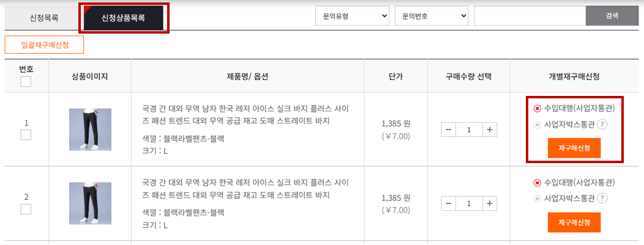
Task: Decrease quantity with minus in row 1
Action: pyautogui.click(x=449, y=130)
